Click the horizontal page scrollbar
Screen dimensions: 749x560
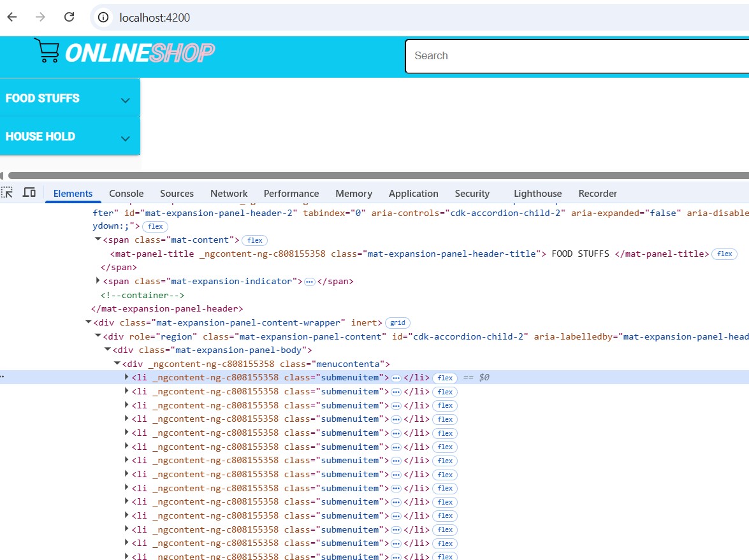coord(378,175)
